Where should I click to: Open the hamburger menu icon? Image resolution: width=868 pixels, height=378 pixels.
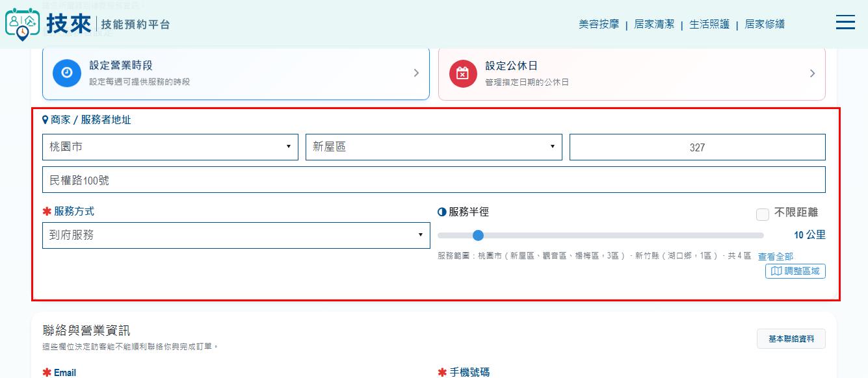pyautogui.click(x=845, y=22)
